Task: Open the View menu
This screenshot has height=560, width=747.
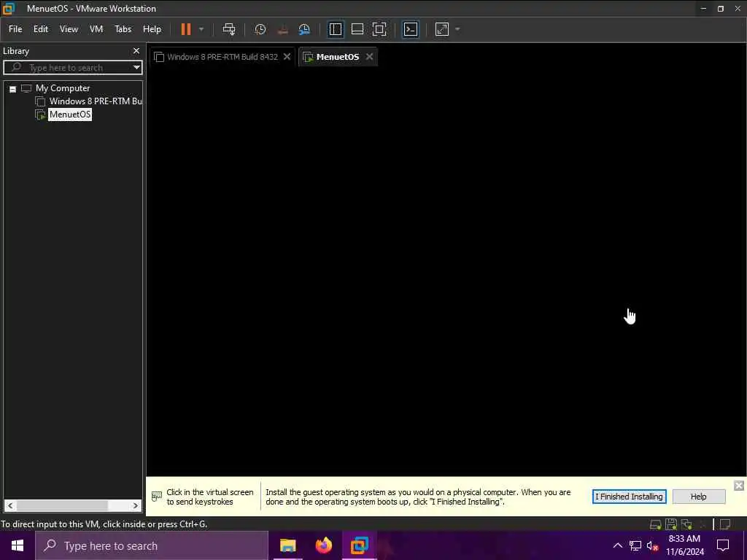Action: tap(69, 29)
